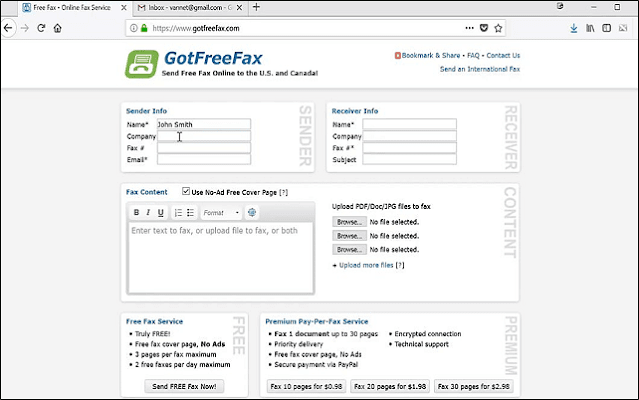Click the first Browse button

[349, 222]
